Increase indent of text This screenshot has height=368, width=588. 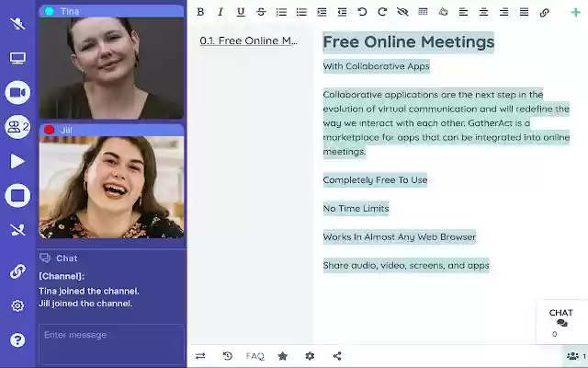coord(322,12)
